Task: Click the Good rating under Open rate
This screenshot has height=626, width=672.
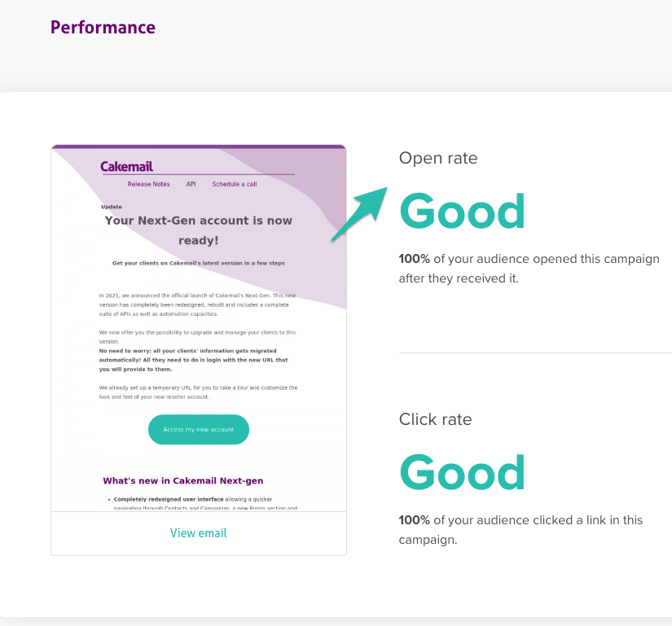Action: point(462,211)
